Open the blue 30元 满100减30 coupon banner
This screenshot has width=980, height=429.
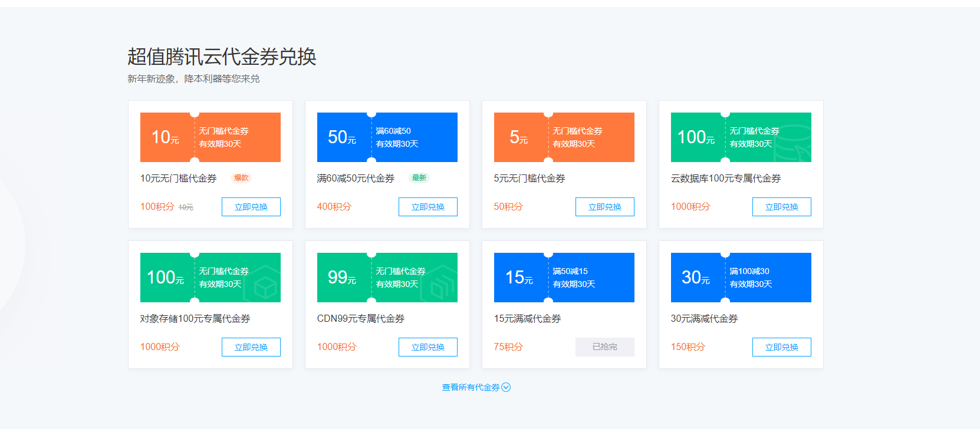click(741, 278)
